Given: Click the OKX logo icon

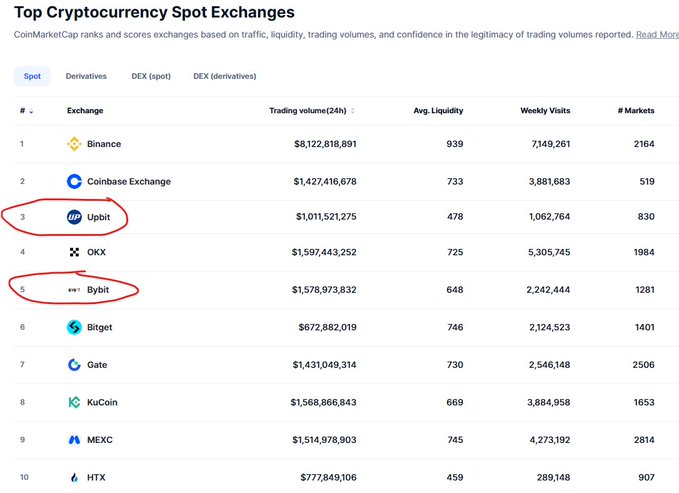Looking at the screenshot, I should pos(74,252).
